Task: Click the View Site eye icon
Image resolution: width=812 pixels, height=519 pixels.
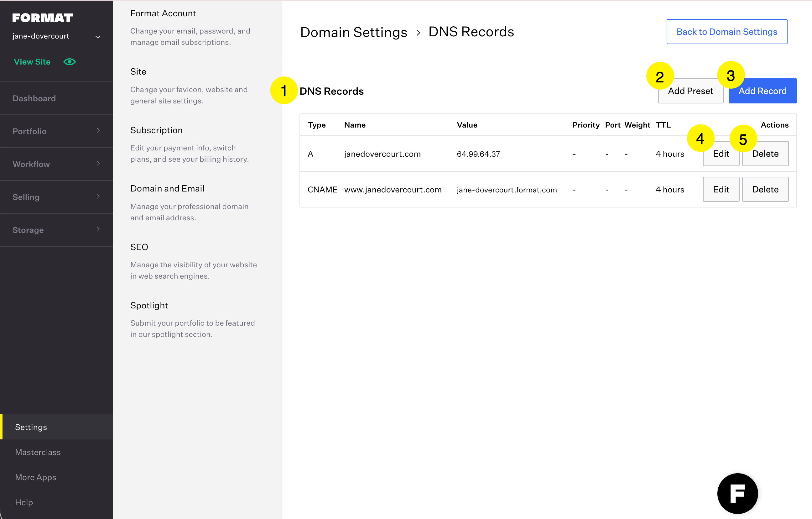Action: (70, 62)
